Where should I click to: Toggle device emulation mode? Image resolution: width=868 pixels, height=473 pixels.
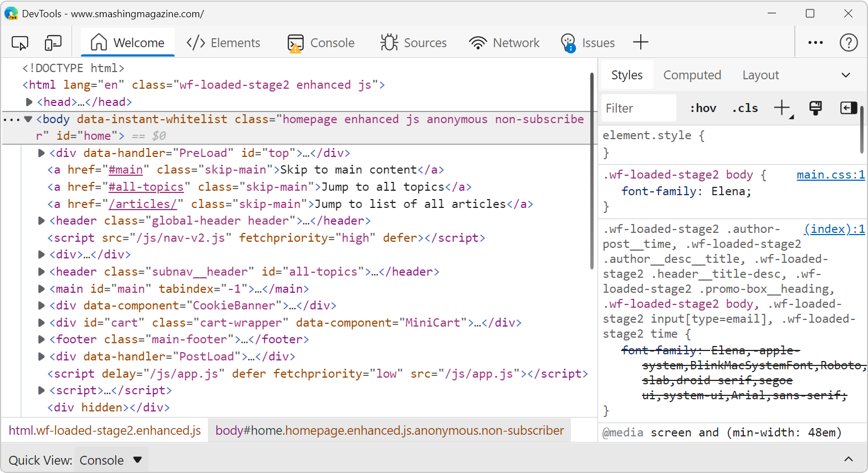pos(53,42)
